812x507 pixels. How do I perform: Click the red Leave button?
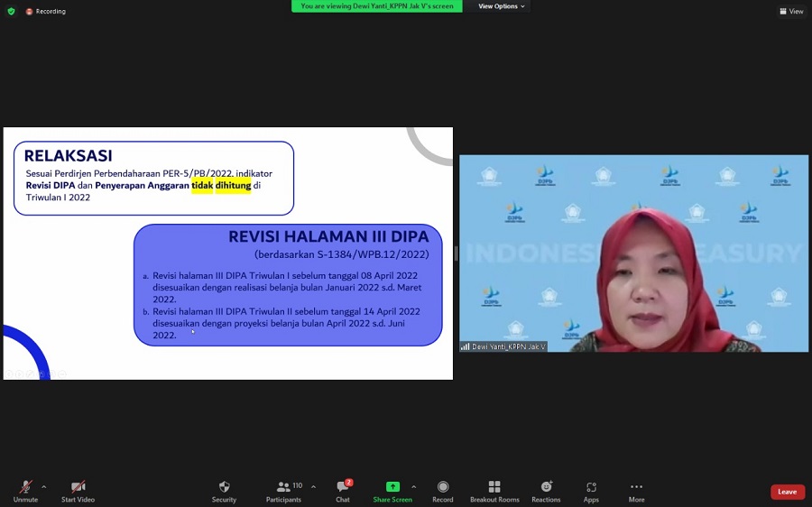pos(787,492)
